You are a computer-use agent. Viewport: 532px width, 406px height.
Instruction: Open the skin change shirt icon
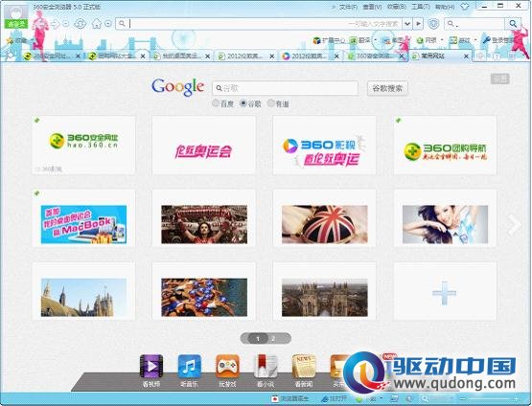466,7
